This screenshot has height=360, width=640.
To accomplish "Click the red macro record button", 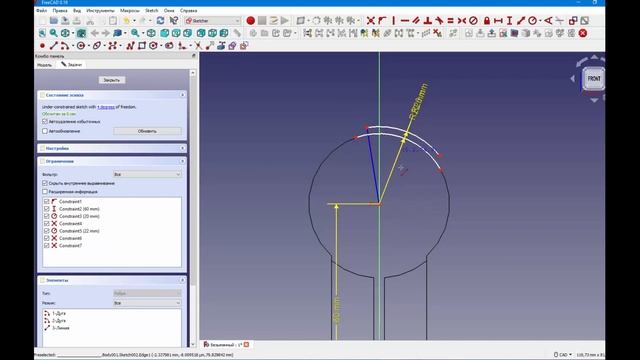I will point(251,20).
